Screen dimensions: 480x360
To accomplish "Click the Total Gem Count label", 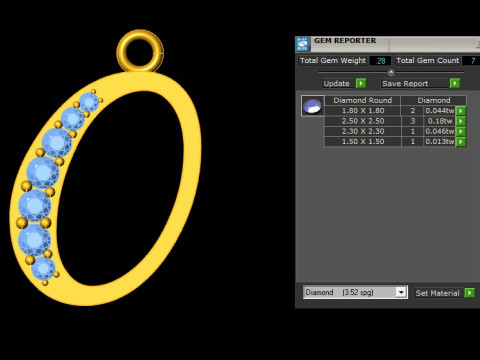I will (427, 61).
